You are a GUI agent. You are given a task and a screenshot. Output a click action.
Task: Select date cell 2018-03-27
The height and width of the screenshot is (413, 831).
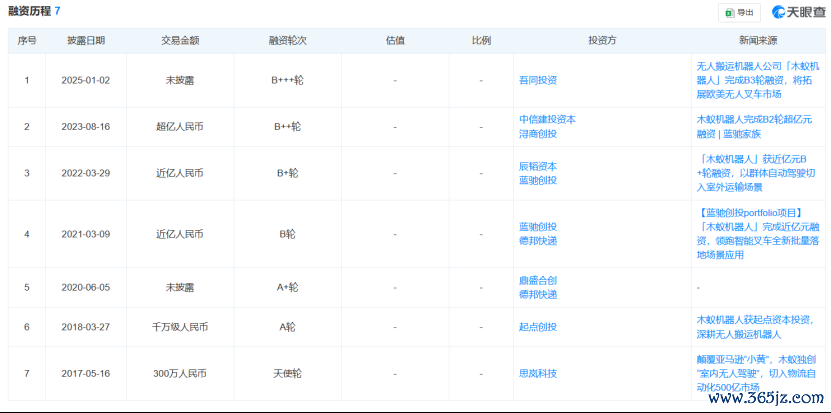click(86, 327)
